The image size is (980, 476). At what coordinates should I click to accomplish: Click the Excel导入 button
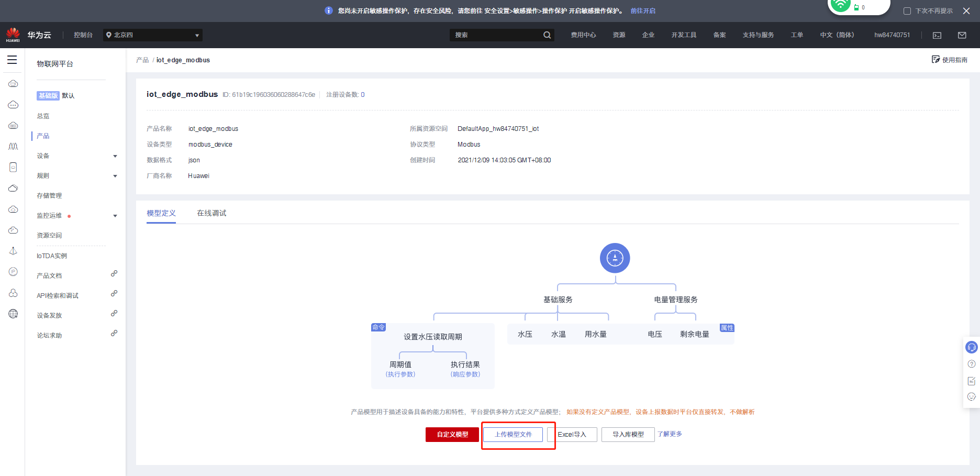(572, 435)
